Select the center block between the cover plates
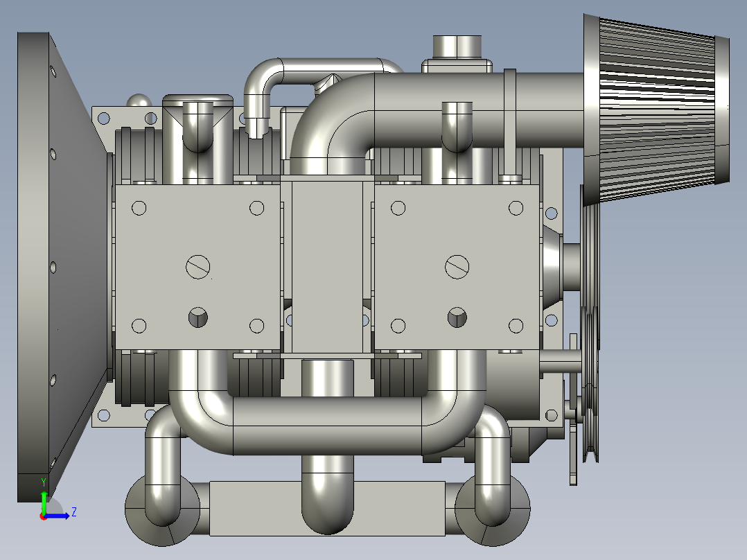 [327, 267]
